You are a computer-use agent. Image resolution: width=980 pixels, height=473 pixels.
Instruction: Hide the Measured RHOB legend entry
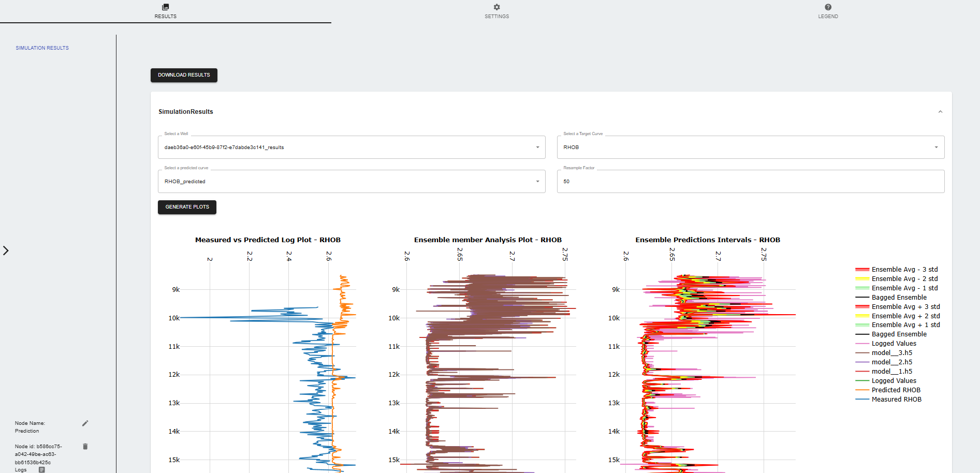click(x=896, y=400)
